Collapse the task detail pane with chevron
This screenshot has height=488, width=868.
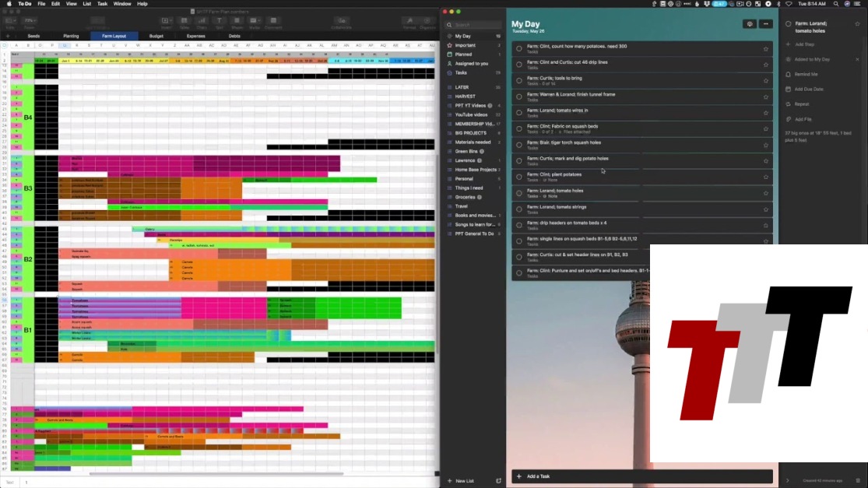pyautogui.click(x=787, y=480)
